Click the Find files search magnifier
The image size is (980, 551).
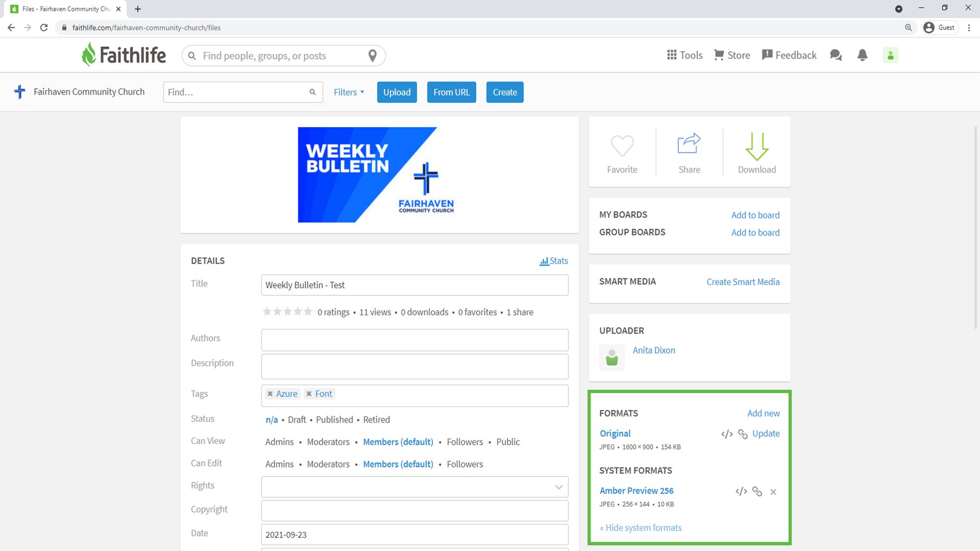312,92
